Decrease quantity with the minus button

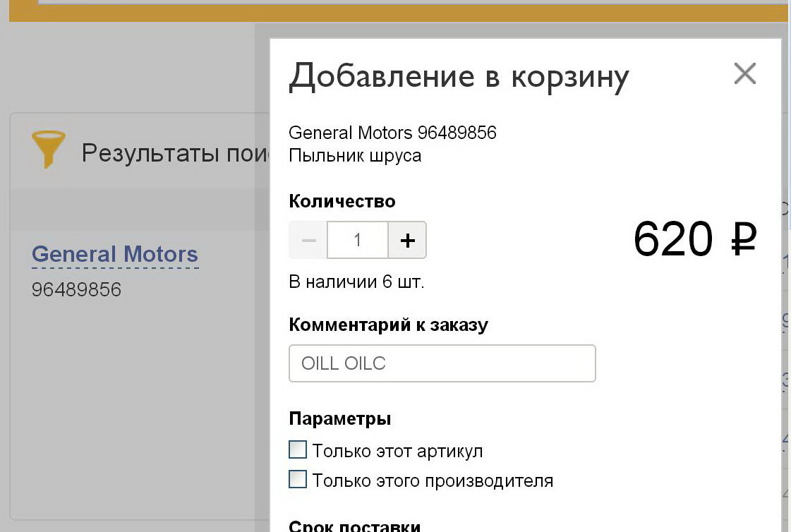308,240
